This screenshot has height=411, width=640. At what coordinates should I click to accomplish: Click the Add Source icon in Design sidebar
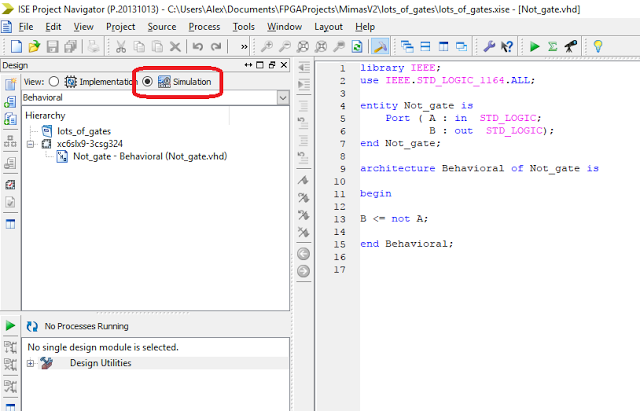tap(10, 102)
